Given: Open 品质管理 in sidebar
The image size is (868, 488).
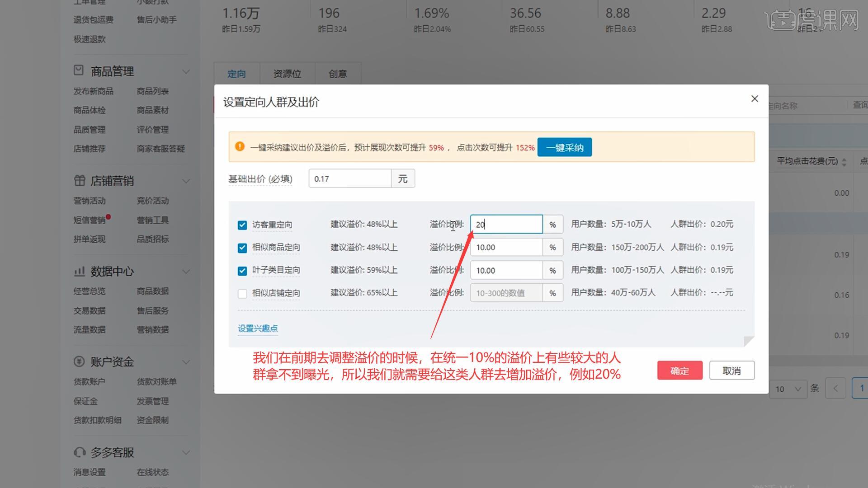Looking at the screenshot, I should point(90,130).
